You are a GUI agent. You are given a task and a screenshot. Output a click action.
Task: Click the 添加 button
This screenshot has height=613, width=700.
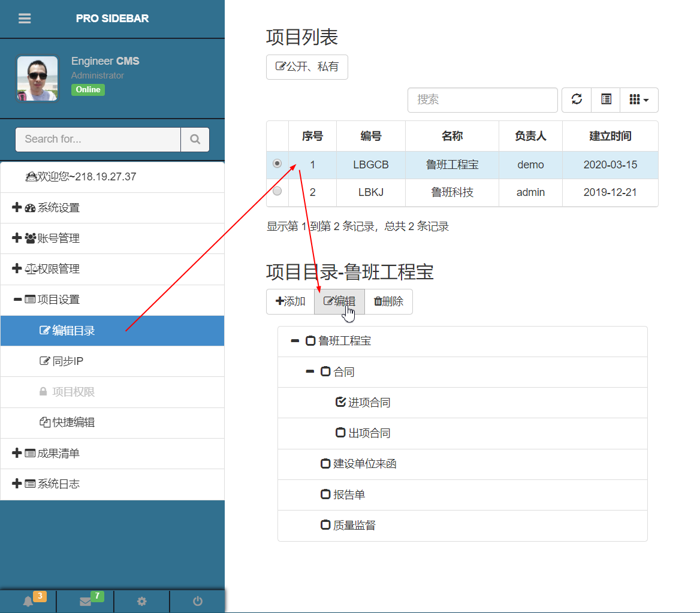[x=290, y=301]
